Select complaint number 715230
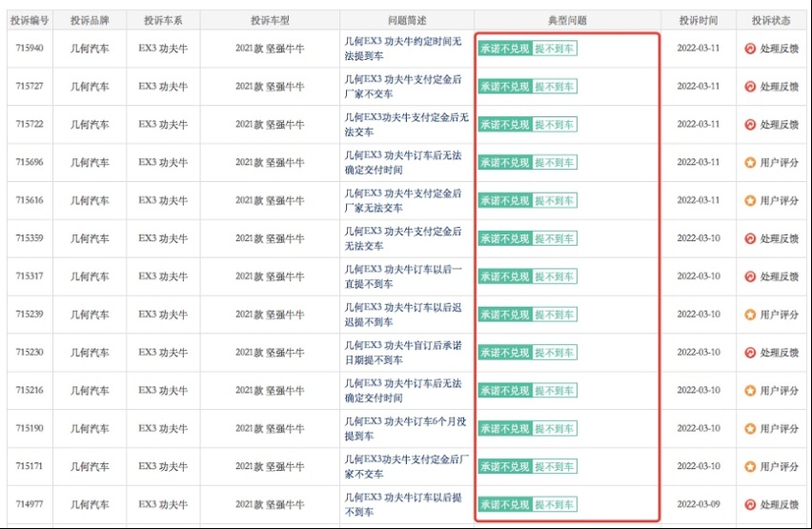Image resolution: width=812 pixels, height=529 pixels. coord(30,353)
